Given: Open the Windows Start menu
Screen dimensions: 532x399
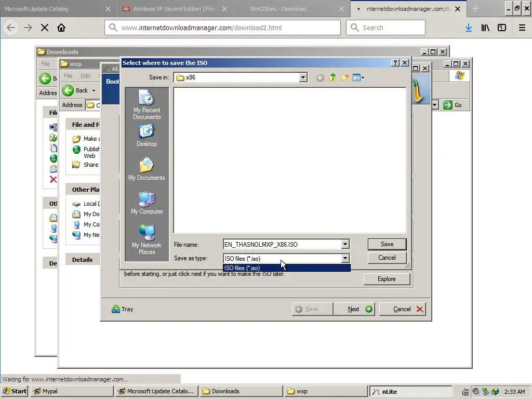Looking at the screenshot, I should pos(15,391).
